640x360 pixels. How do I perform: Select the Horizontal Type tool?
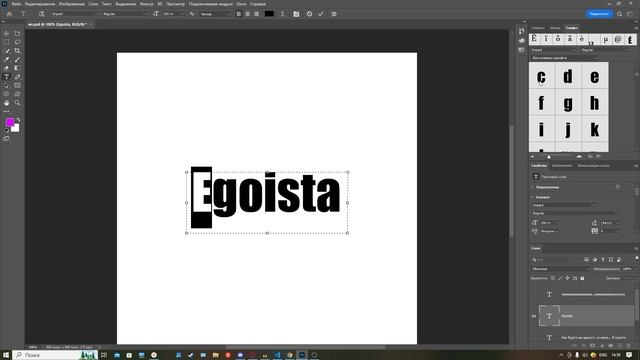point(6,77)
